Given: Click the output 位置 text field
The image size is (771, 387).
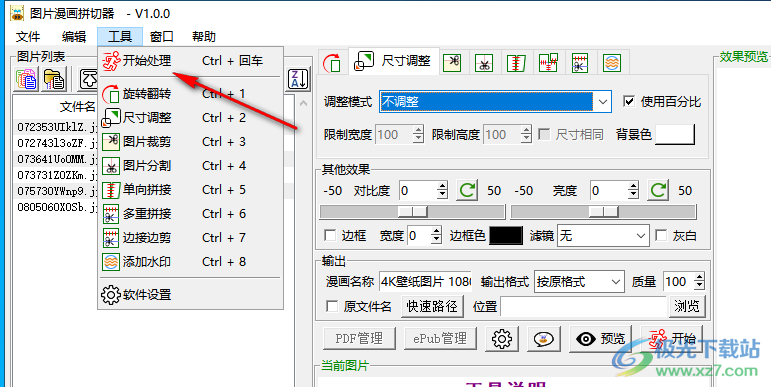Looking at the screenshot, I should (583, 307).
